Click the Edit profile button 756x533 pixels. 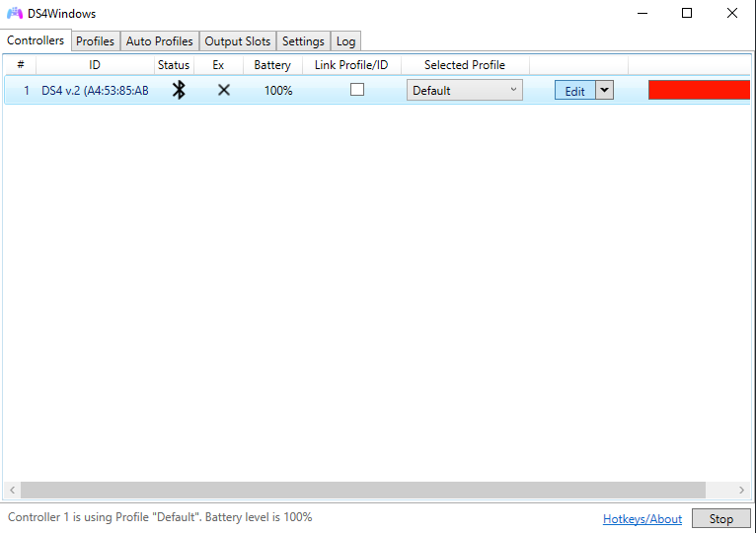(574, 91)
